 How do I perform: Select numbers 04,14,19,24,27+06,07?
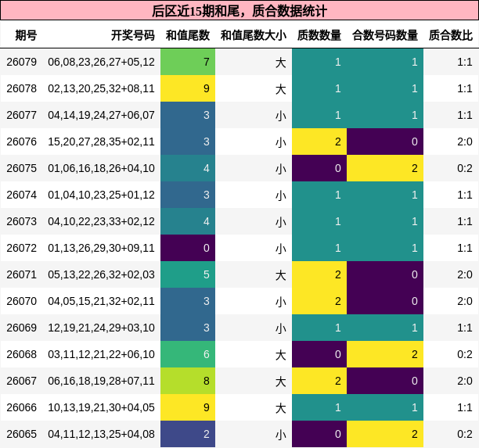(x=102, y=115)
